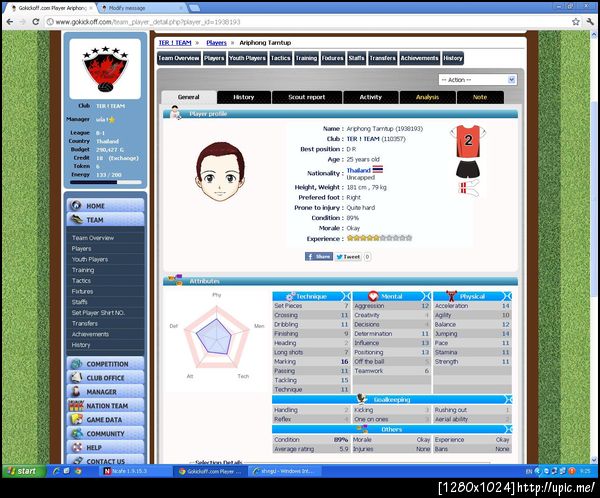Click the club crest logo

pyautogui.click(x=105, y=69)
